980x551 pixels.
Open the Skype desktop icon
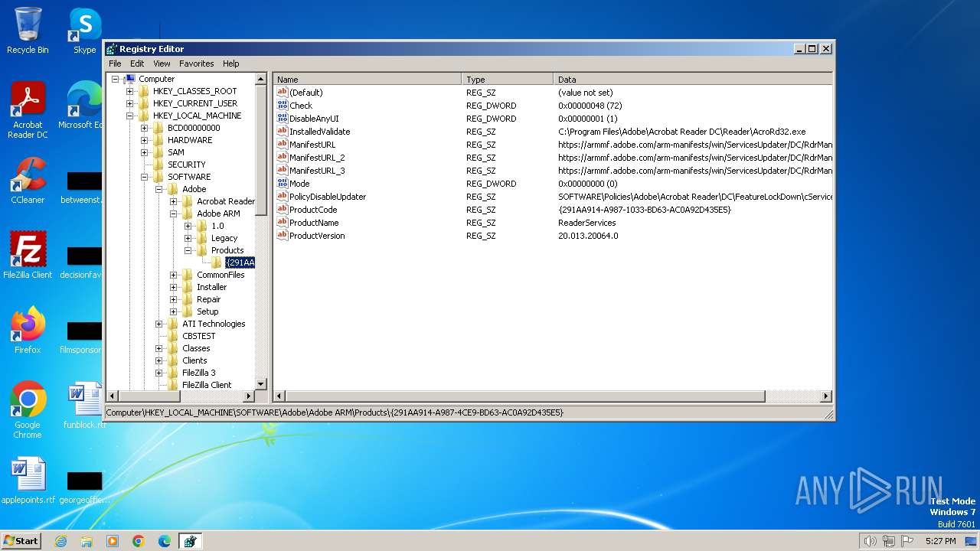point(84,31)
